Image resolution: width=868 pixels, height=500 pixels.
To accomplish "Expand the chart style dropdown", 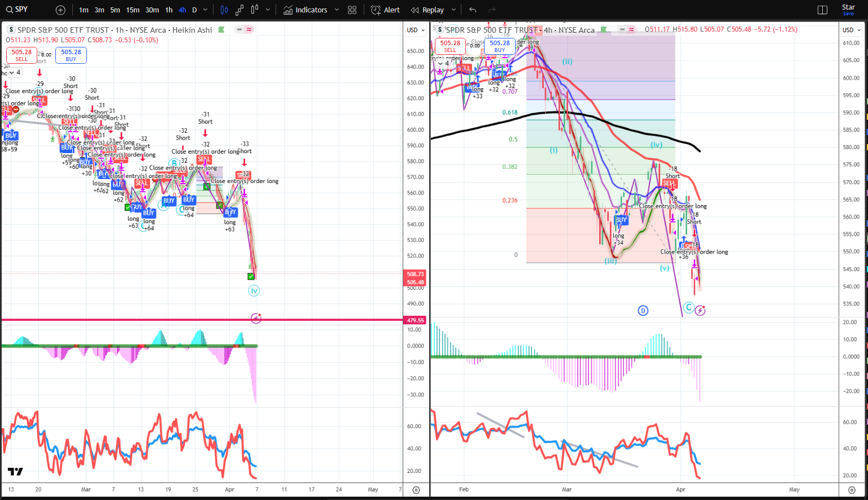I will tap(268, 10).
